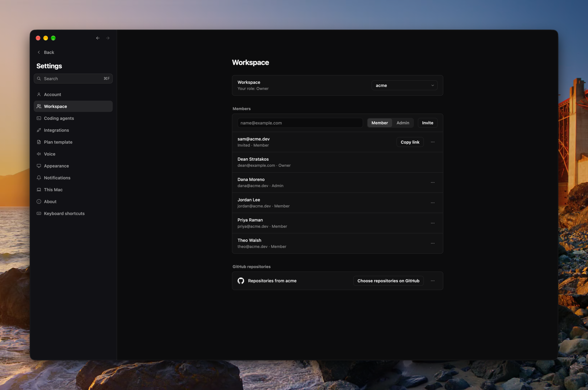588x390 pixels.
Task: Click the priya@acme.dev · Member text
Action: [262, 226]
